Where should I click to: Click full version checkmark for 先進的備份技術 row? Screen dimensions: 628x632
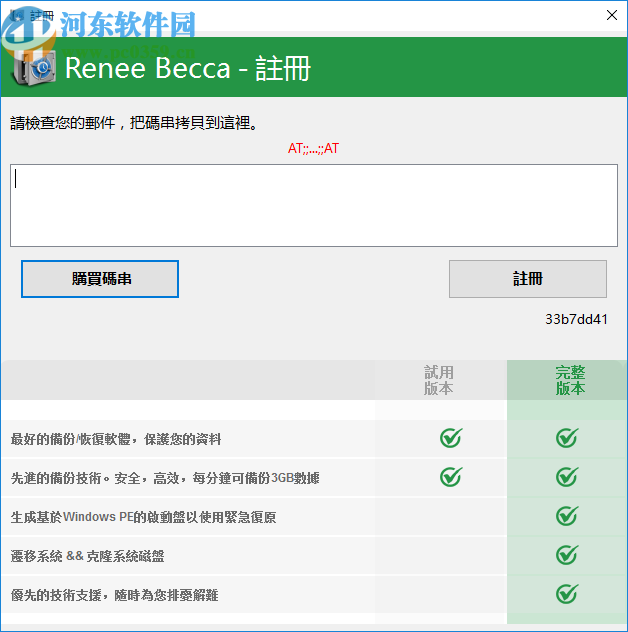point(567,477)
